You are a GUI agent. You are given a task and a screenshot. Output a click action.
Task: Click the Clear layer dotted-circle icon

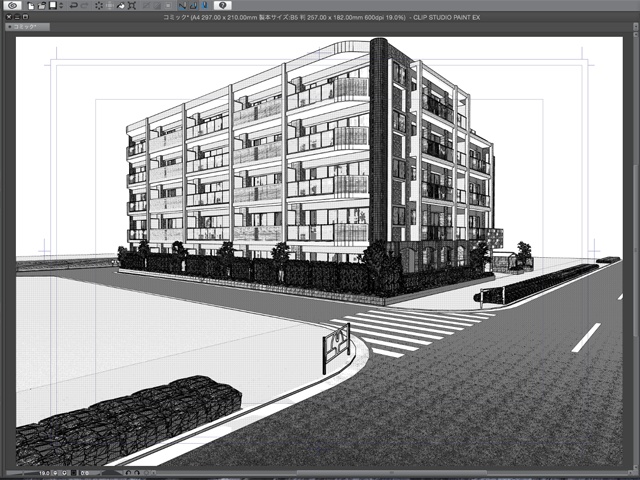point(99,6)
